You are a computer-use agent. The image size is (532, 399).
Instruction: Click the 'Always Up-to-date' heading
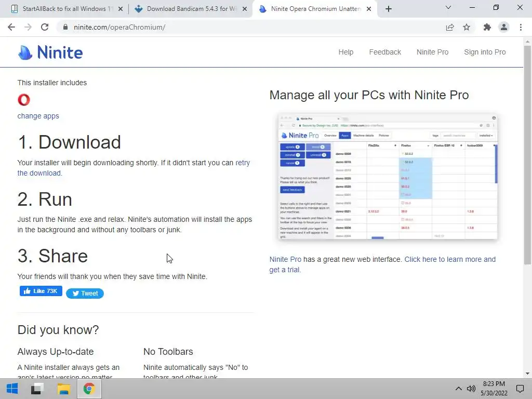tap(56, 352)
